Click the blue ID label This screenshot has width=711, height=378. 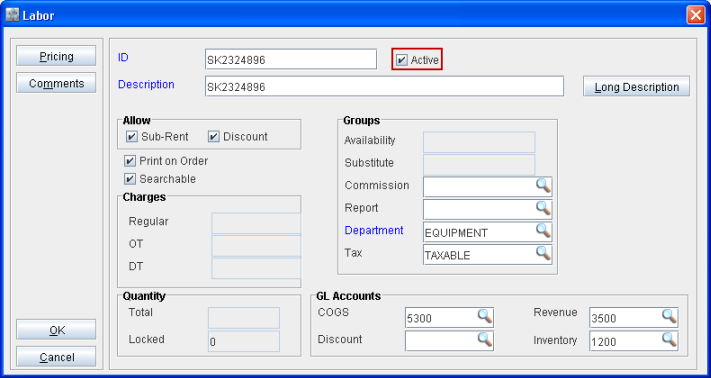point(123,58)
